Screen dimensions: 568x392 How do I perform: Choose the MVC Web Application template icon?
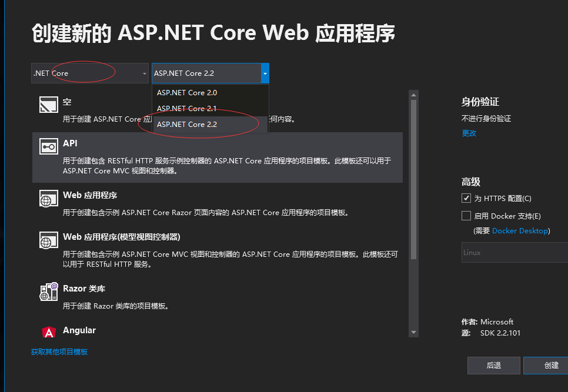tap(48, 239)
